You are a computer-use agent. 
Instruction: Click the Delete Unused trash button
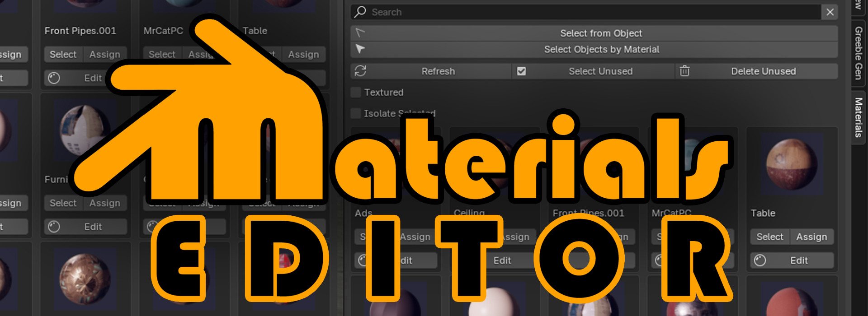click(757, 71)
